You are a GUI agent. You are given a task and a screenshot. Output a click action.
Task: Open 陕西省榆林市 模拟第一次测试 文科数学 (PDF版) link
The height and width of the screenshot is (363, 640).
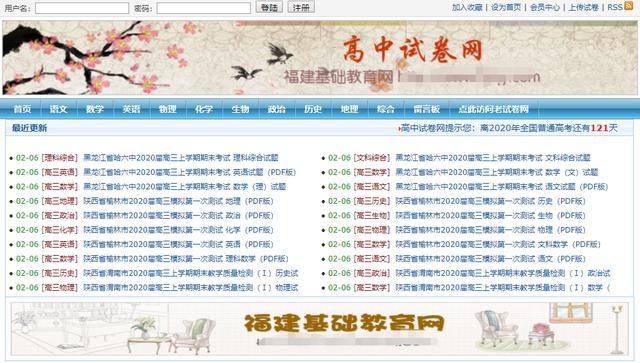[498, 244]
